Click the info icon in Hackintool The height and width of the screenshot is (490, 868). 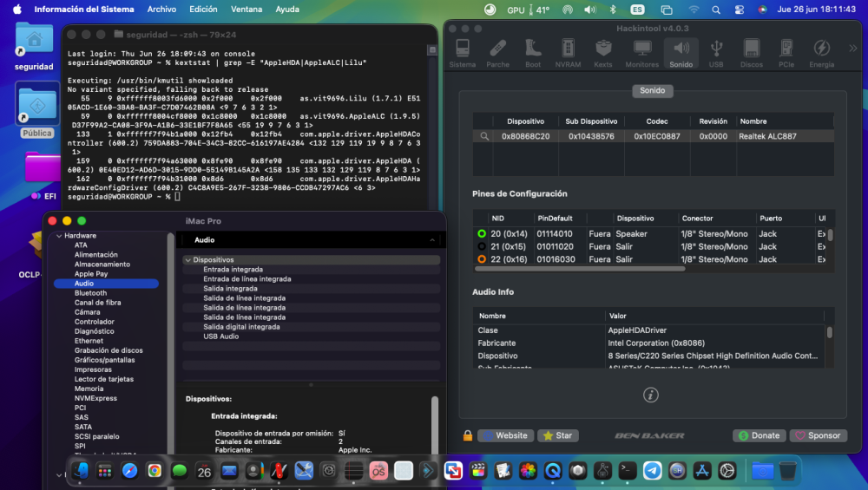tap(650, 395)
